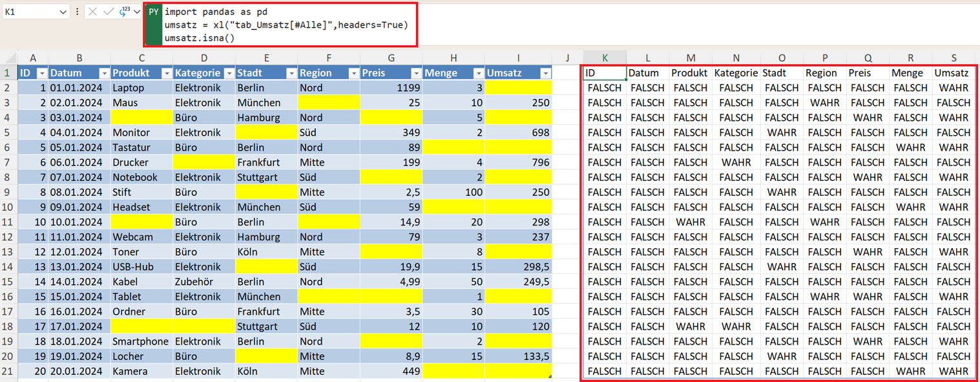Select cell K1 containing ID

click(x=605, y=73)
